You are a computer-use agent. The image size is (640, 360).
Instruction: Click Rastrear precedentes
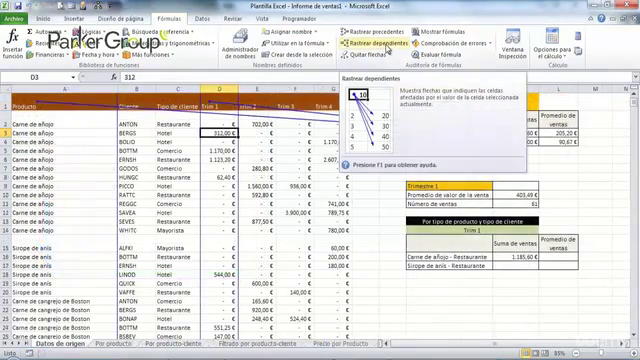pyautogui.click(x=372, y=31)
